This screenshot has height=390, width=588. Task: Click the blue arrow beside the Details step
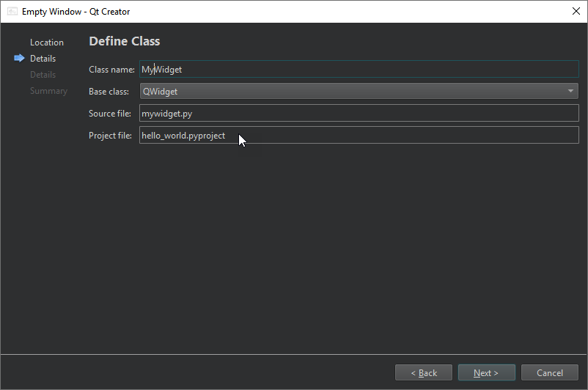click(x=19, y=59)
